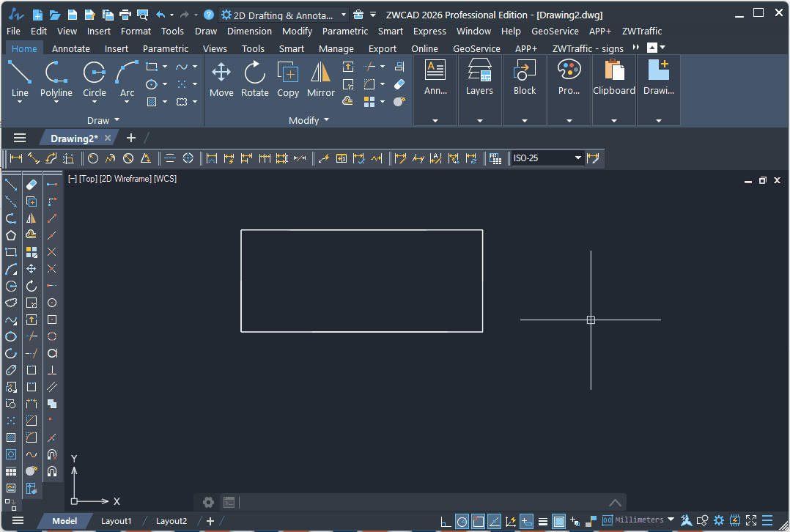
Task: Expand the Block panel dropdown arrow
Action: [x=525, y=121]
